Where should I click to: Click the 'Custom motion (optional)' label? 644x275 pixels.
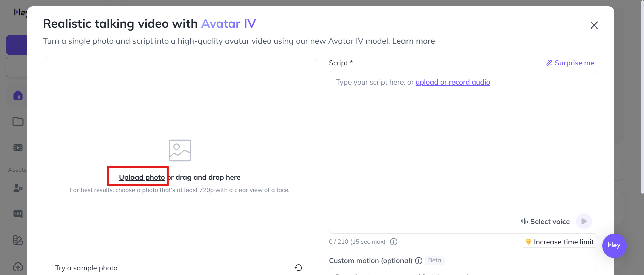(371, 261)
